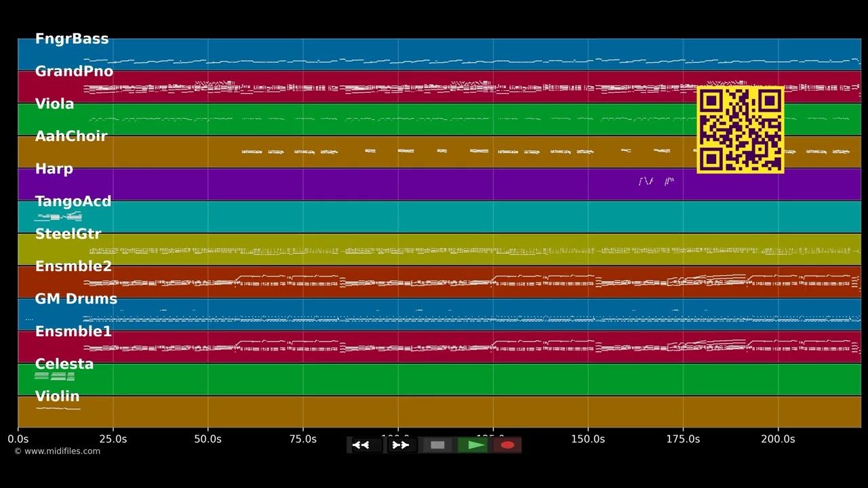Screen dimensions: 868x488
Task: Click the Celesta intro notes cluster
Action: coord(54,376)
